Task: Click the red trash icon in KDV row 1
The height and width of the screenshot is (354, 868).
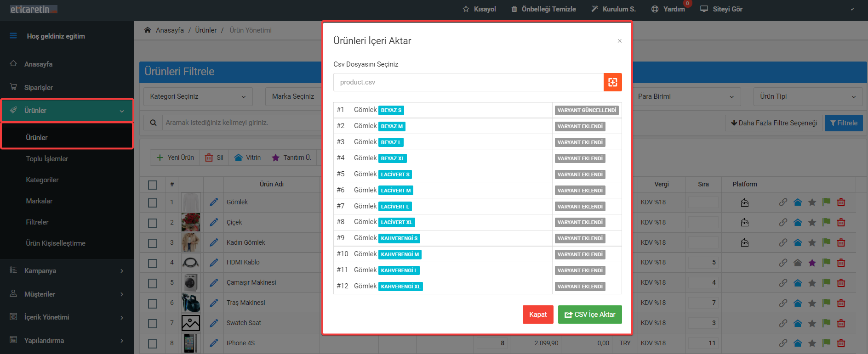Action: coord(841,202)
